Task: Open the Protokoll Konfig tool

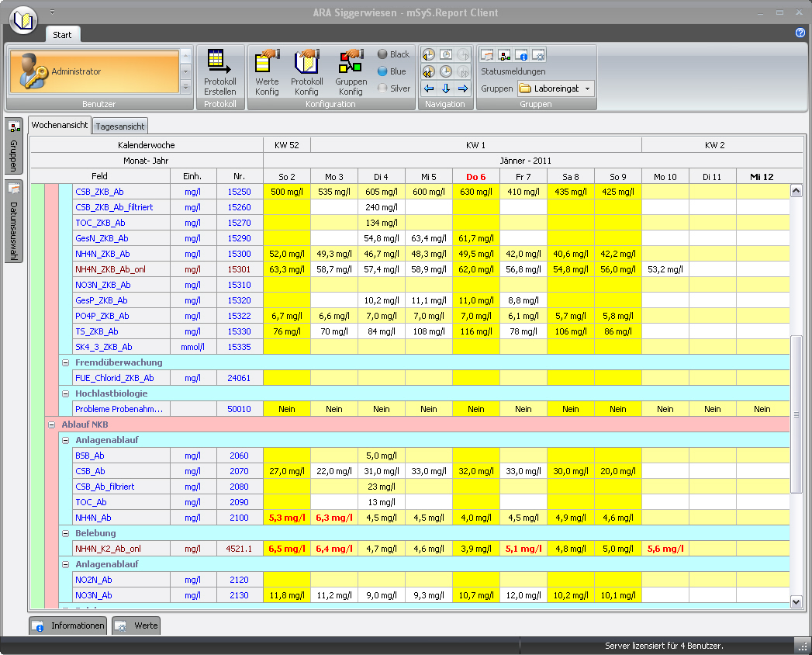Action: (x=307, y=72)
